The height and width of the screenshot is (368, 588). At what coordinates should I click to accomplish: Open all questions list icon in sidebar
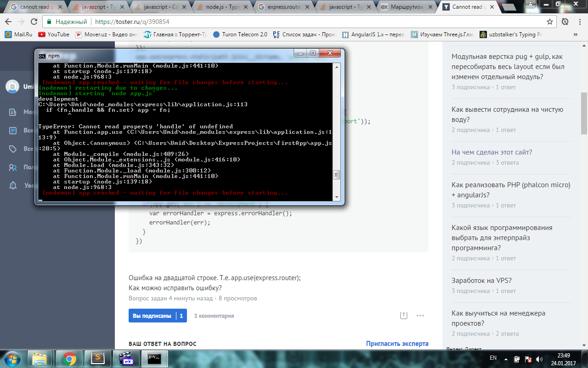tap(14, 131)
